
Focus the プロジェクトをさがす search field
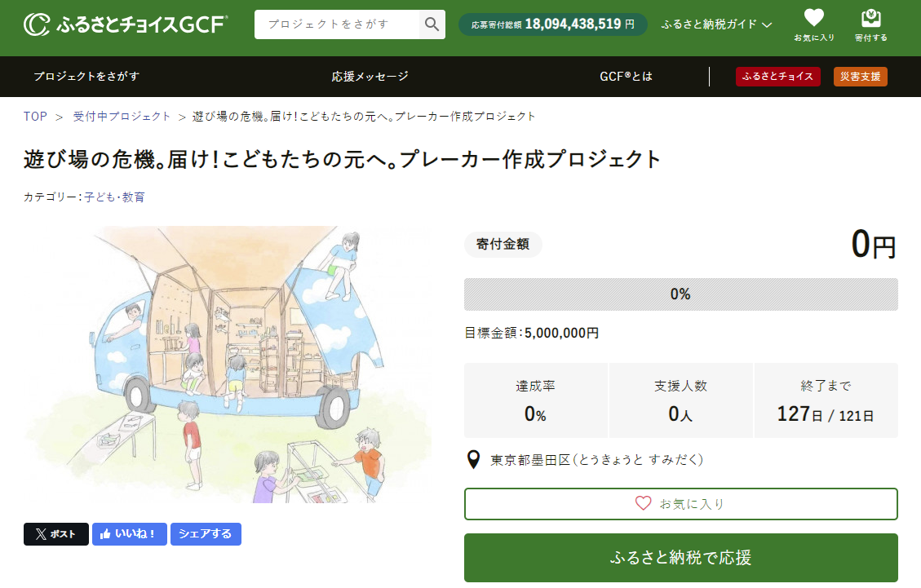pyautogui.click(x=337, y=24)
